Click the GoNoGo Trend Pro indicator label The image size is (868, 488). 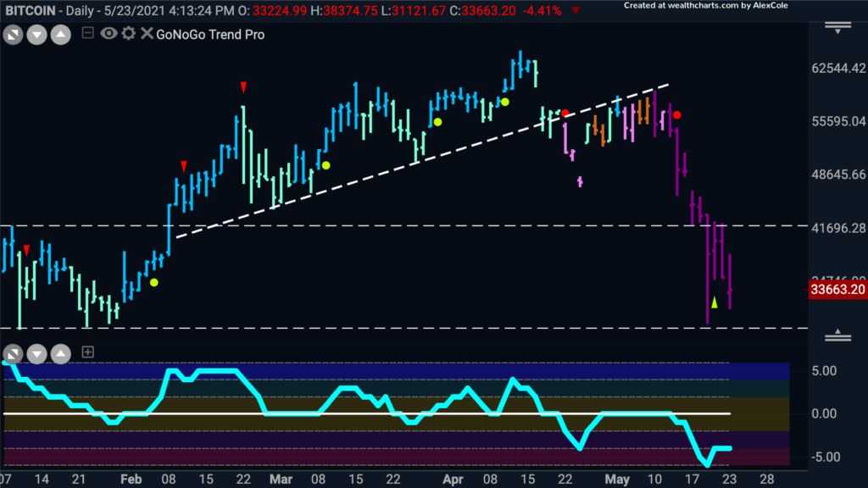(210, 34)
